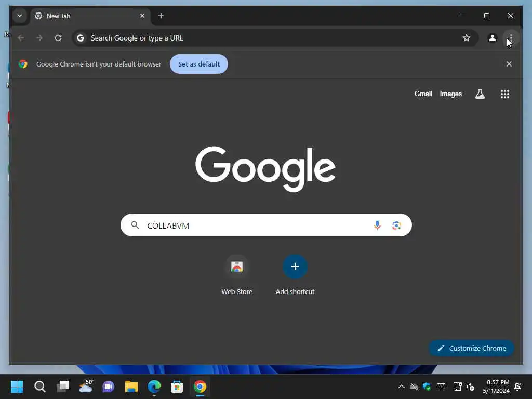The height and width of the screenshot is (399, 532).
Task: Go back with the back arrow
Action: click(21, 38)
